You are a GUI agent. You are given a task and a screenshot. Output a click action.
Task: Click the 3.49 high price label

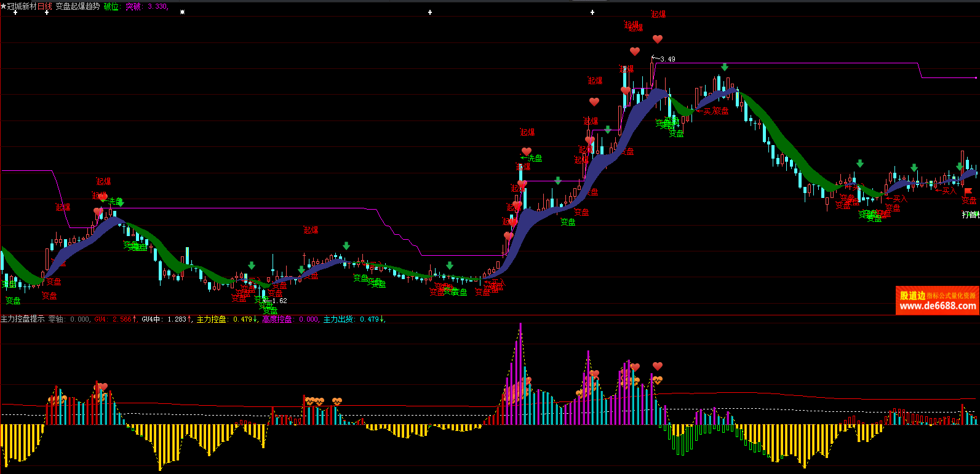coord(667,59)
